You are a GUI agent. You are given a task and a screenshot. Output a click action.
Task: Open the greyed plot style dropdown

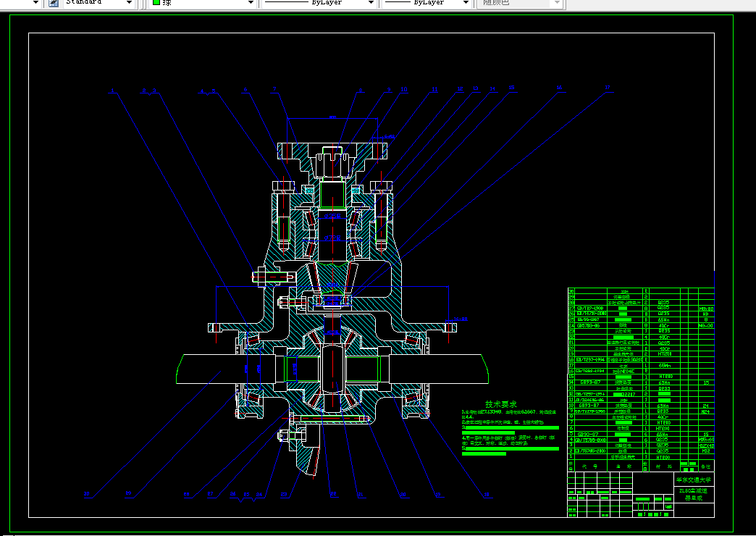click(x=557, y=3)
